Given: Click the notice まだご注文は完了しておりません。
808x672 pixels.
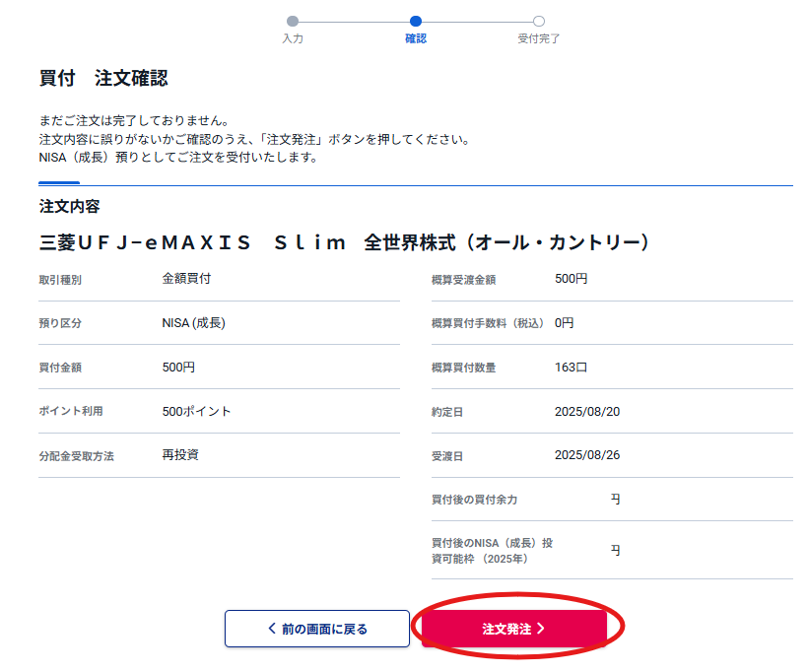Looking at the screenshot, I should tap(134, 120).
